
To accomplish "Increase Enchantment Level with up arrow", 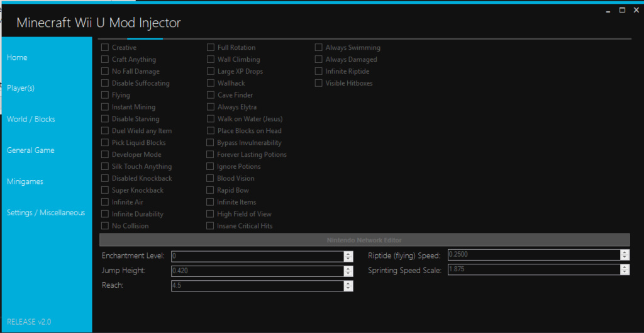I will coord(348,254).
